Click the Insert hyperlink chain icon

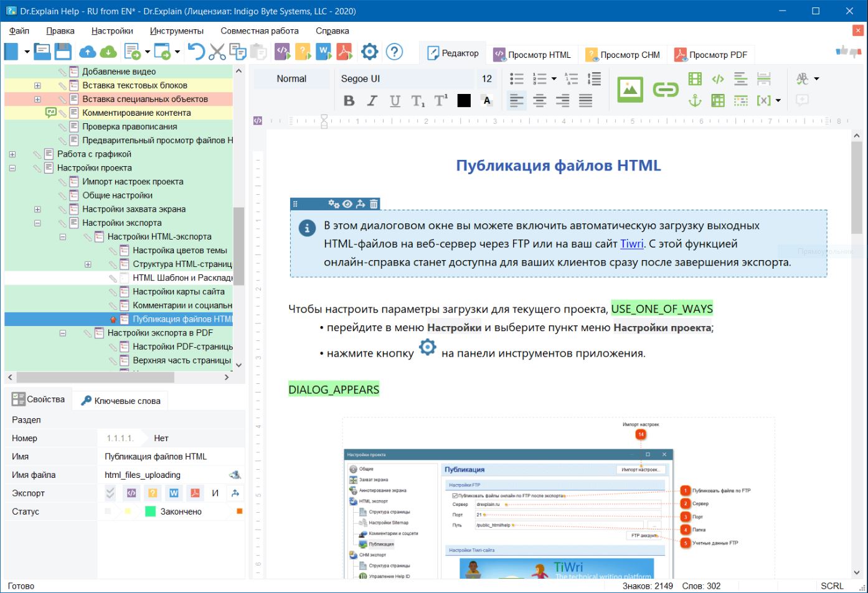click(x=665, y=90)
